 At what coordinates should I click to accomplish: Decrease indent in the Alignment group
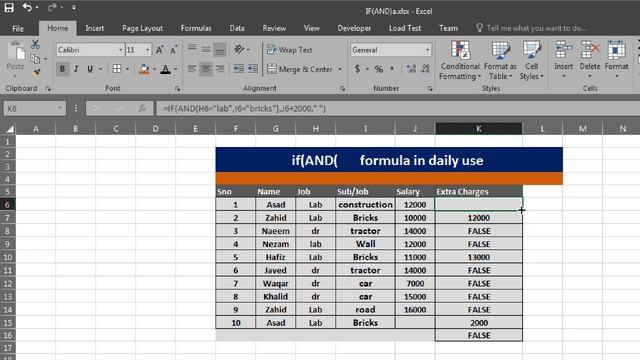(239, 69)
